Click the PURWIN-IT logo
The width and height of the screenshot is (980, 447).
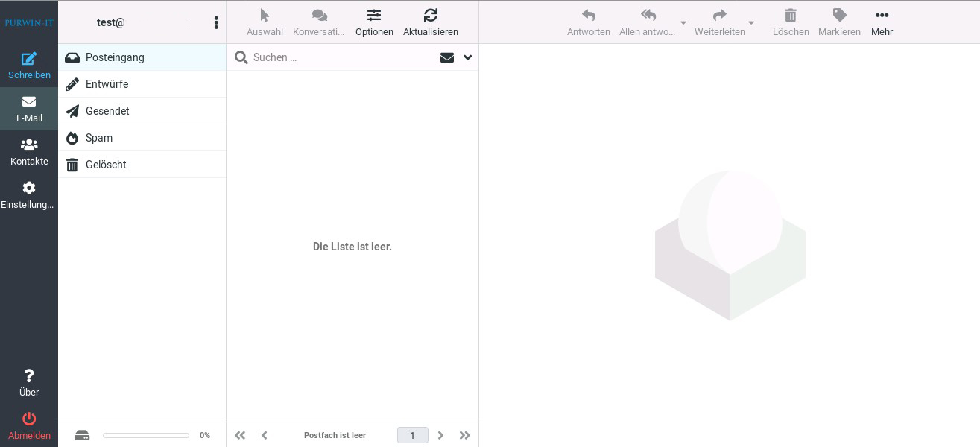point(29,22)
